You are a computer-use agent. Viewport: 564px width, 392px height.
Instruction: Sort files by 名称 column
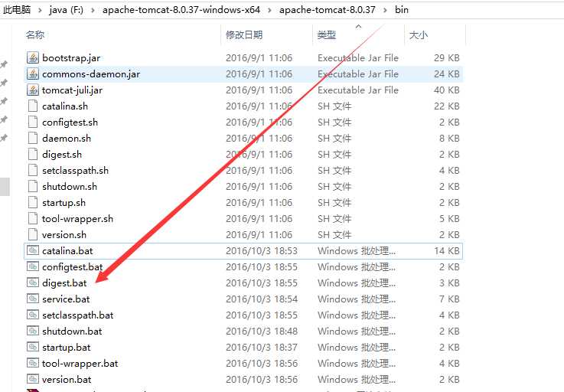coord(35,35)
